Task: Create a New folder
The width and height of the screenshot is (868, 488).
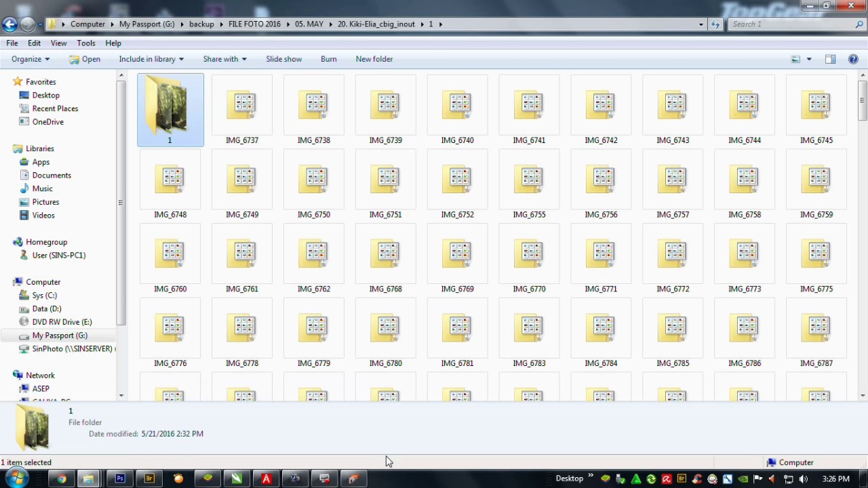Action: click(374, 59)
